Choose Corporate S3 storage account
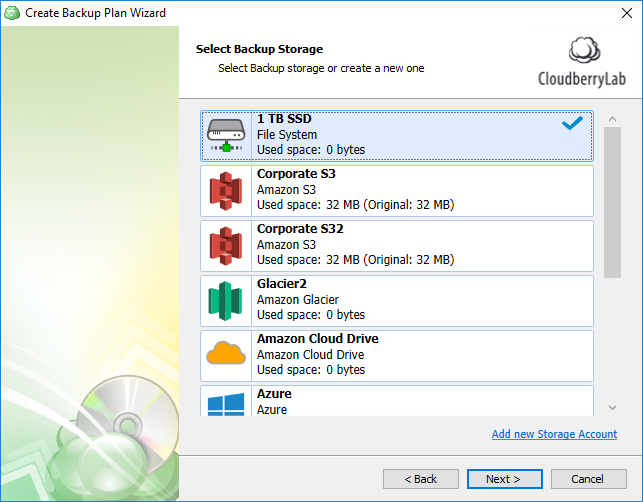The image size is (643, 502). (397, 191)
